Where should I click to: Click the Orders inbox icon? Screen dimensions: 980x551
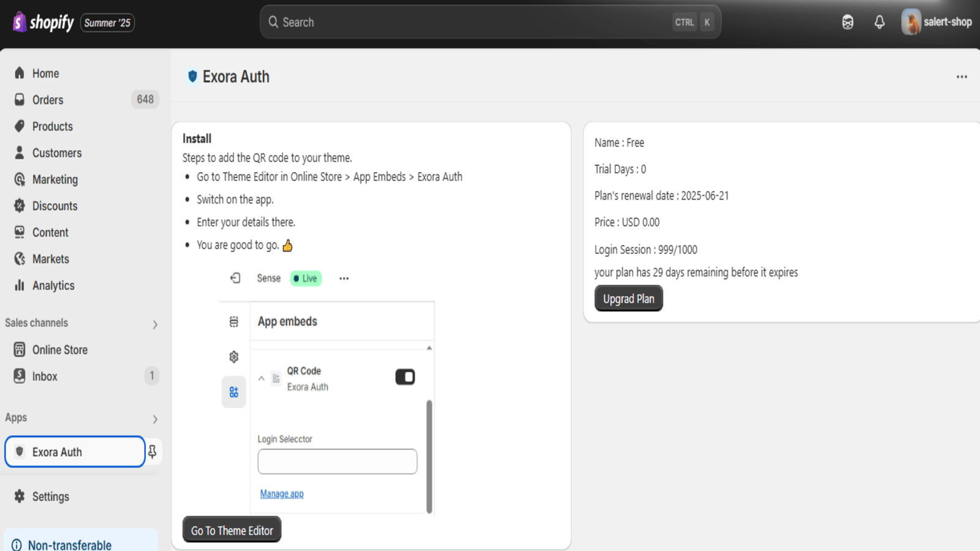pos(20,99)
